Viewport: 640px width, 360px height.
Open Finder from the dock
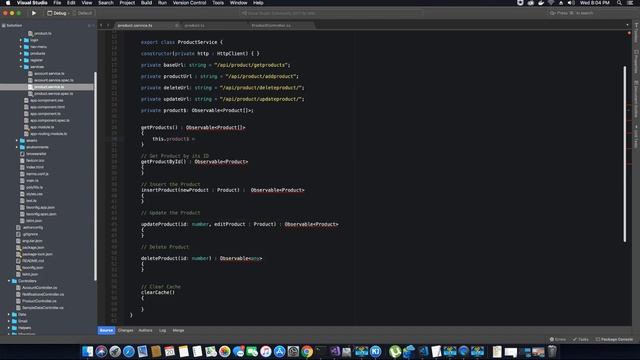click(87, 351)
